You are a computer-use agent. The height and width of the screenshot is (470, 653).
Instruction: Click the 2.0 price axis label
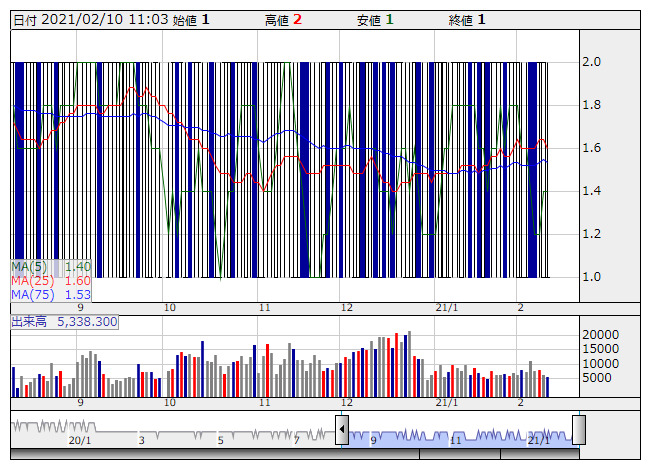click(x=592, y=62)
